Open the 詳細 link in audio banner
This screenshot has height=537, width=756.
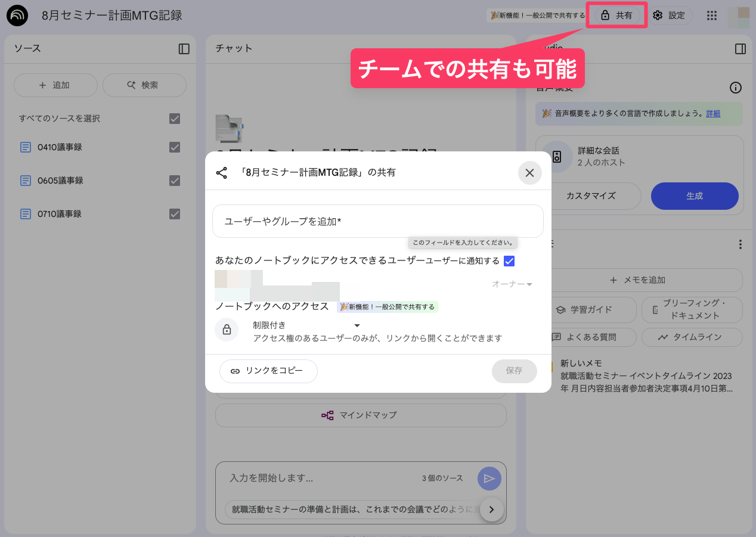[x=712, y=113]
